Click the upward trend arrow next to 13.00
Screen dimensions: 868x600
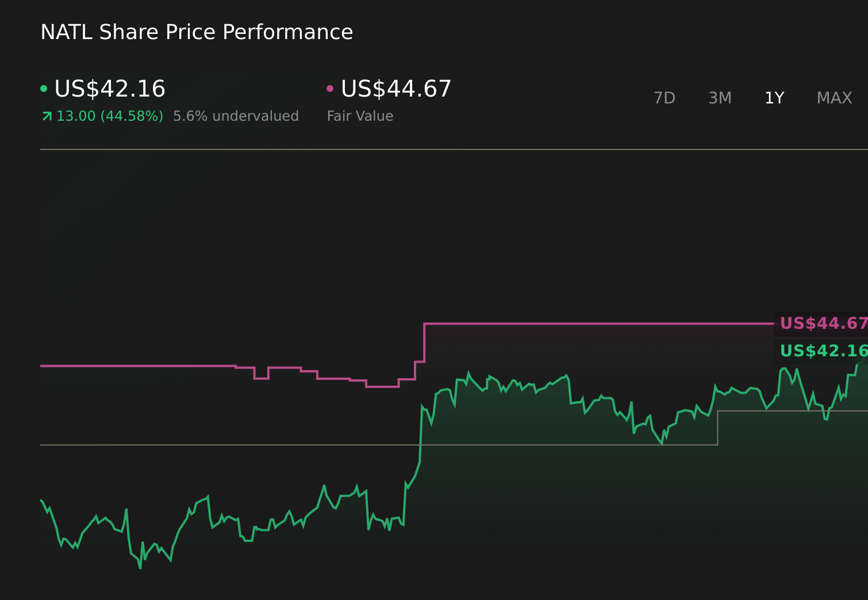[x=46, y=116]
